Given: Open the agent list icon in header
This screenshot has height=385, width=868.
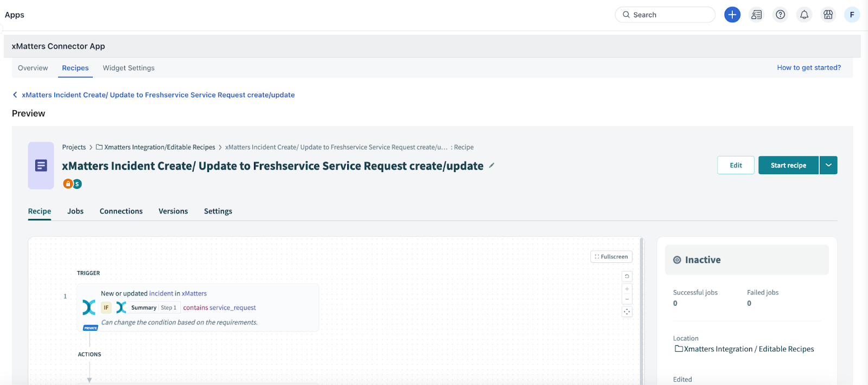Looking at the screenshot, I should (x=756, y=15).
